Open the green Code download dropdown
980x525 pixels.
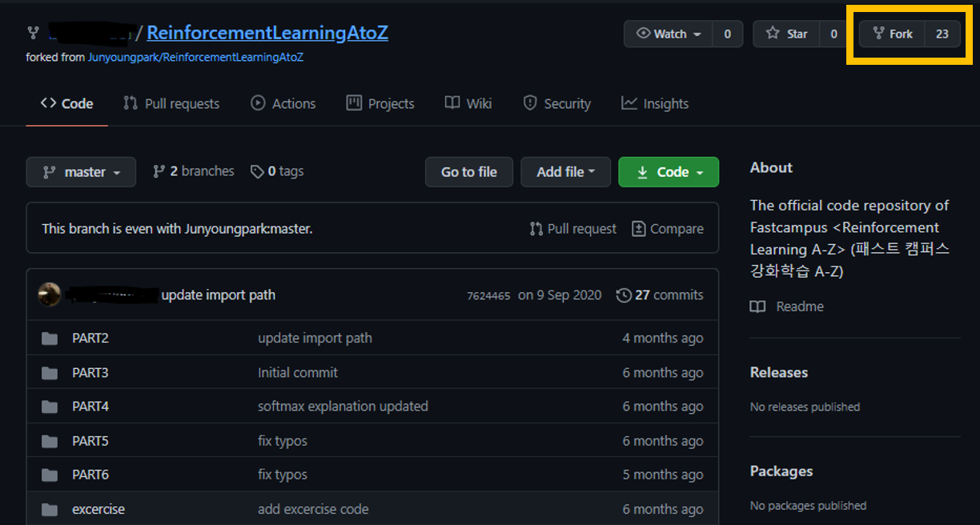[669, 172]
